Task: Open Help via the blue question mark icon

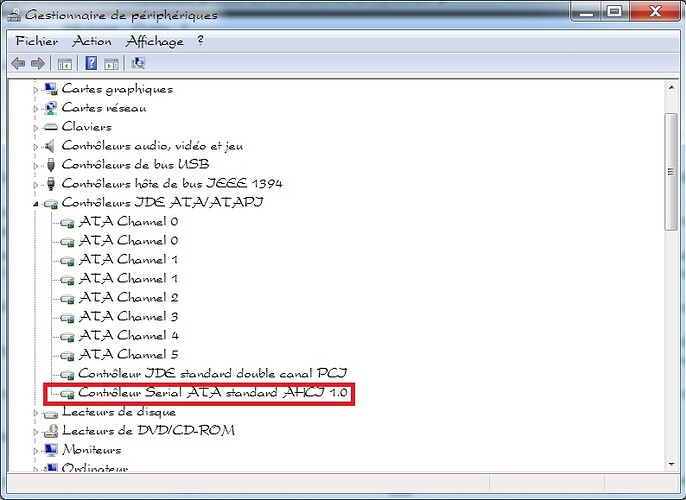Action: pos(91,63)
